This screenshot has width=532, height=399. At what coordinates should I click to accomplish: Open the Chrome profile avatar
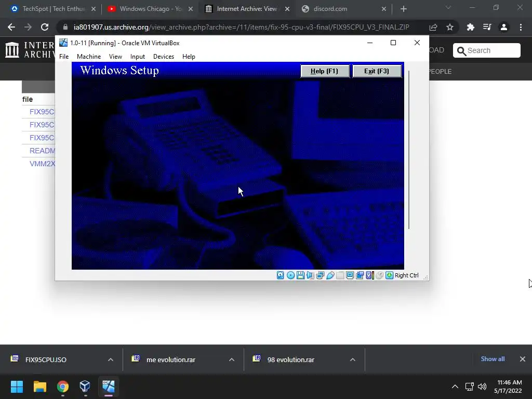tap(504, 27)
